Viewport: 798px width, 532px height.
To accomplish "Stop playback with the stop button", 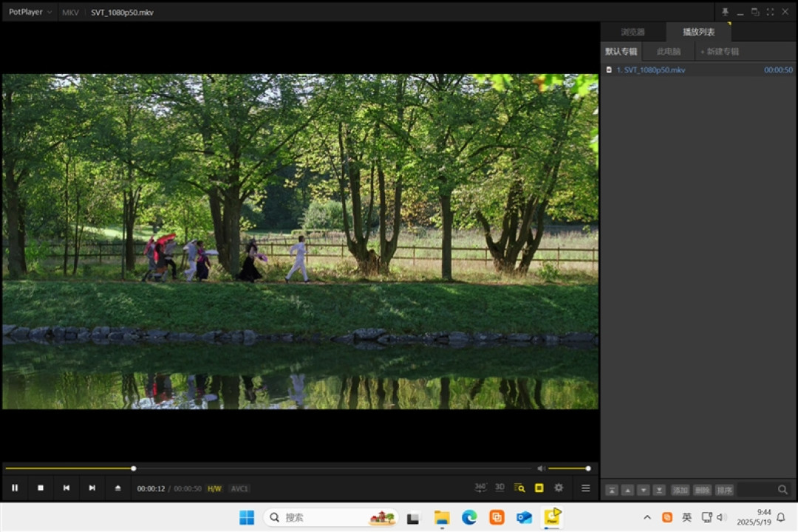I will pos(41,488).
